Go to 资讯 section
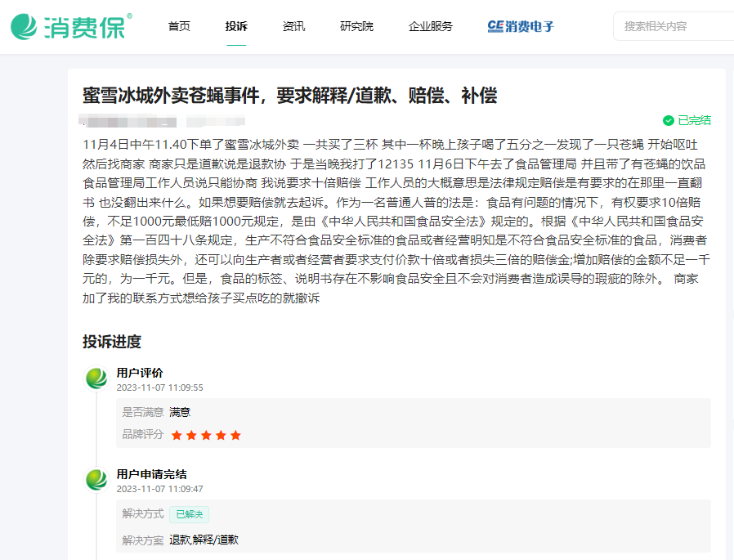This screenshot has width=734, height=560. pyautogui.click(x=293, y=26)
